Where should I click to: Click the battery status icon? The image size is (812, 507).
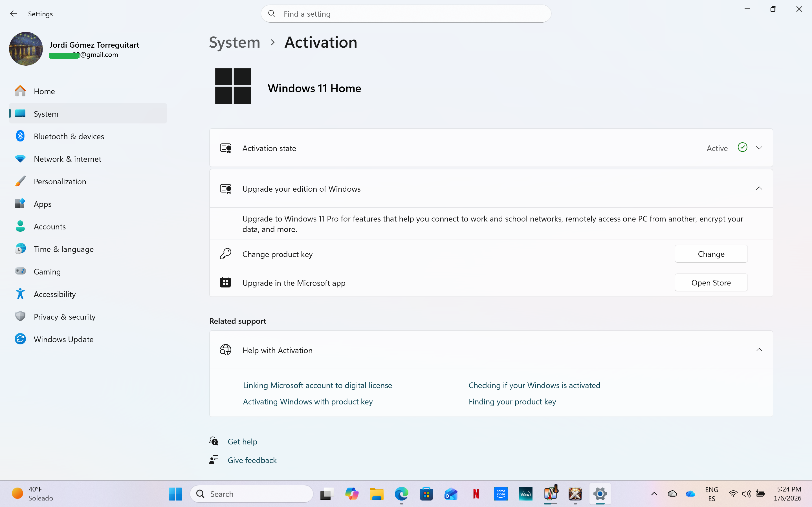pyautogui.click(x=760, y=493)
